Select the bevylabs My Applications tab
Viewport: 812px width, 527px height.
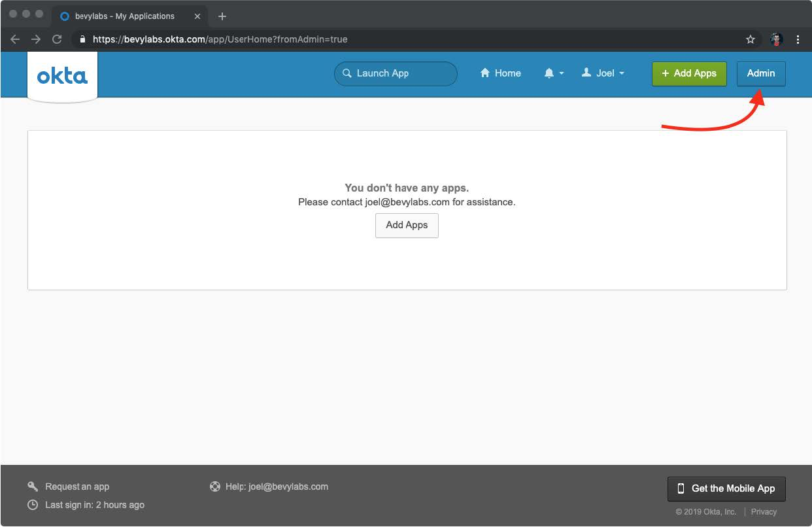(124, 16)
